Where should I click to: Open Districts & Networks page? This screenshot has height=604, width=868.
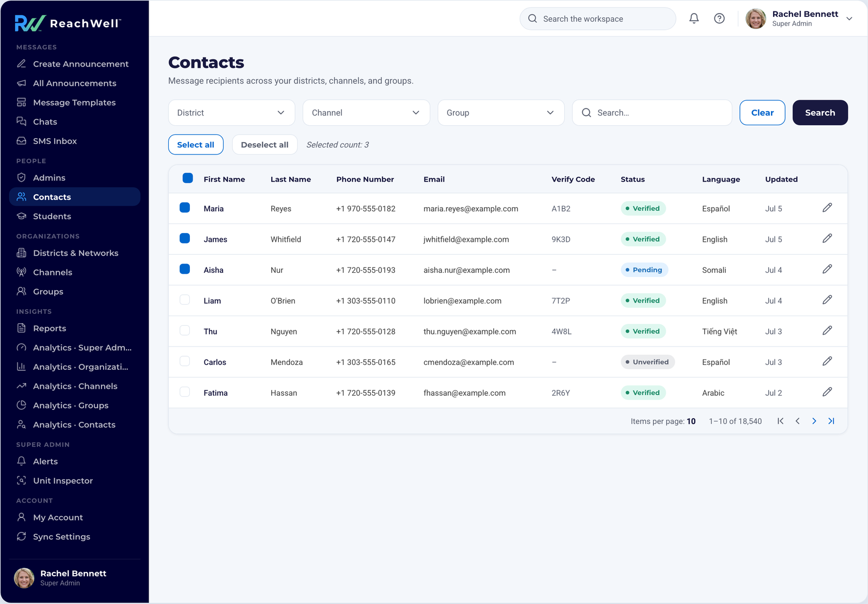pyautogui.click(x=75, y=253)
